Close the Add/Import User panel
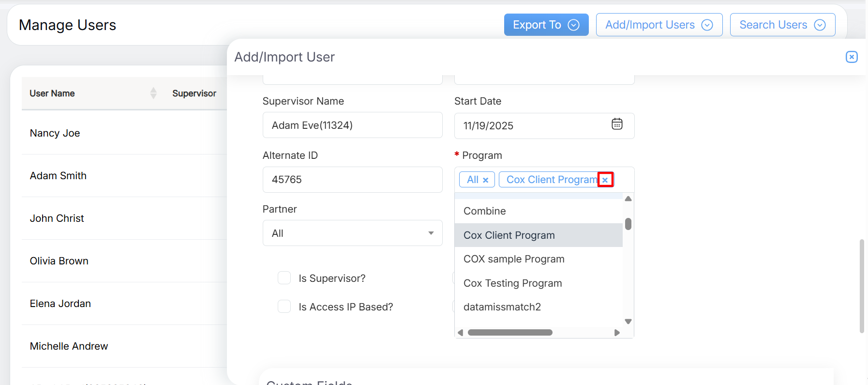 (x=852, y=57)
